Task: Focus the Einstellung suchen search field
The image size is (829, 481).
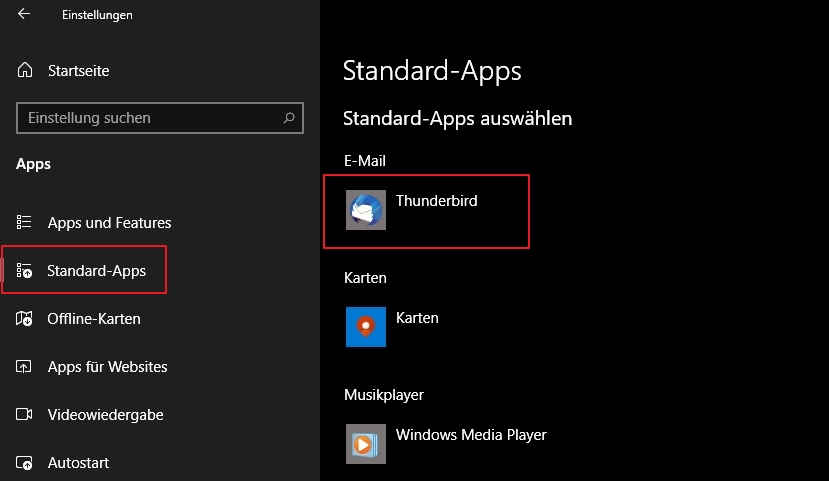Action: [x=150, y=118]
